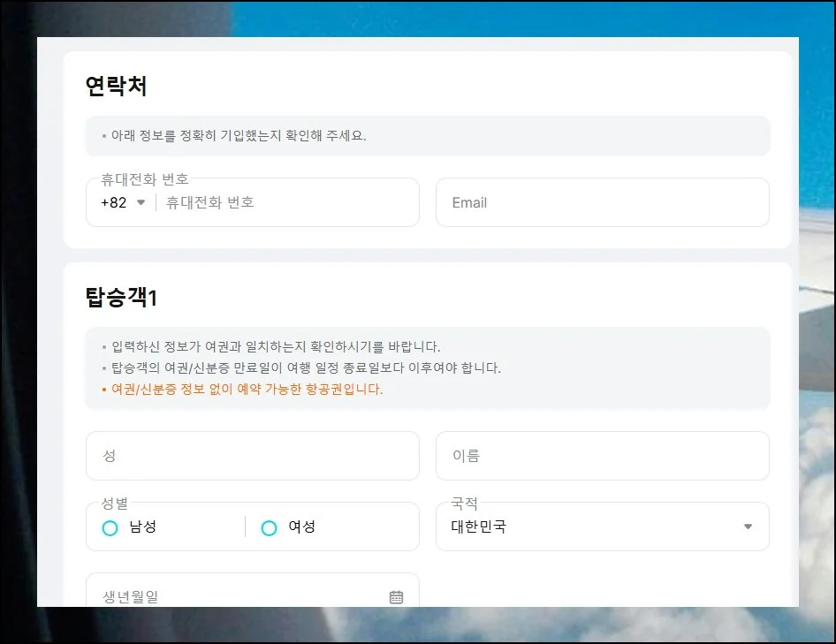Image resolution: width=836 pixels, height=644 pixels.
Task: Choose the 여성 radio circle
Action: [270, 527]
